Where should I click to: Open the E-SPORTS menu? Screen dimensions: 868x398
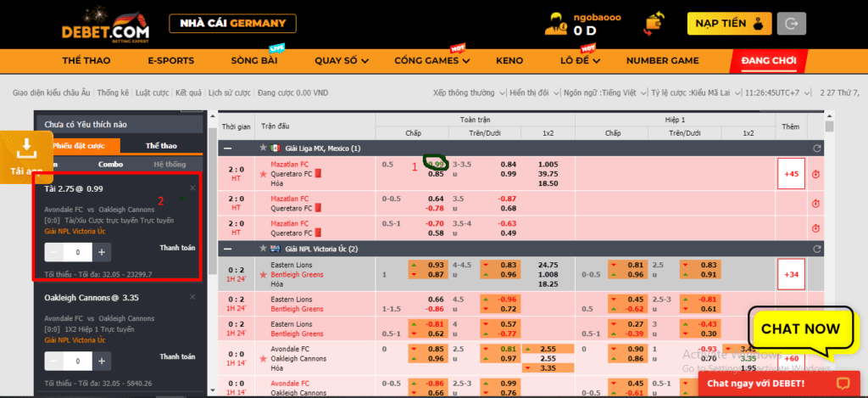[171, 61]
